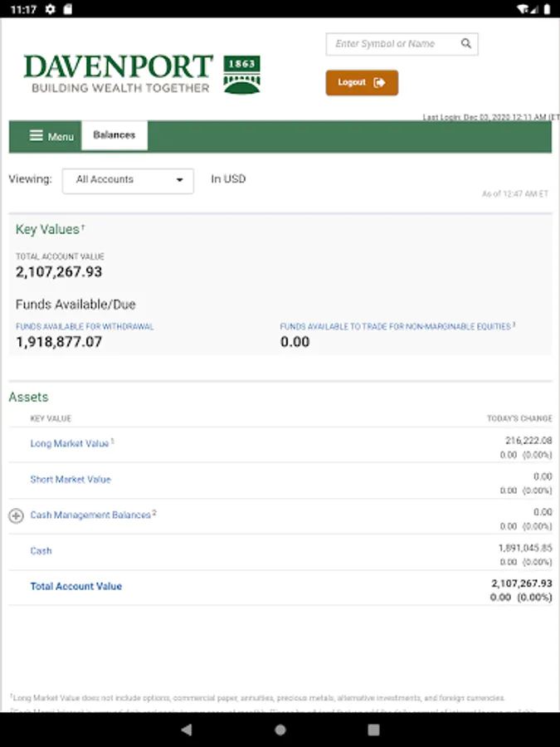Click the As of 12:47 AM ET timestamp
Screen dimensions: 560x747
pos(515,194)
